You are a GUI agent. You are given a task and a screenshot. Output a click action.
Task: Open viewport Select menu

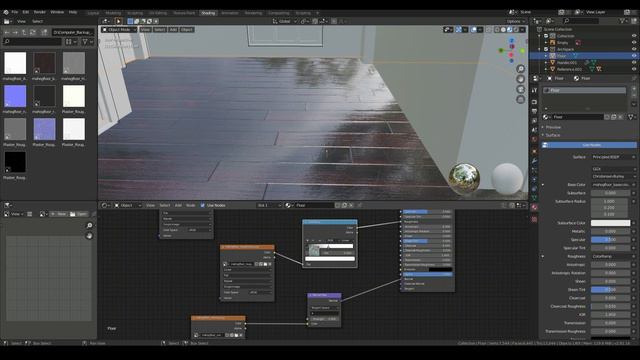click(x=160, y=30)
